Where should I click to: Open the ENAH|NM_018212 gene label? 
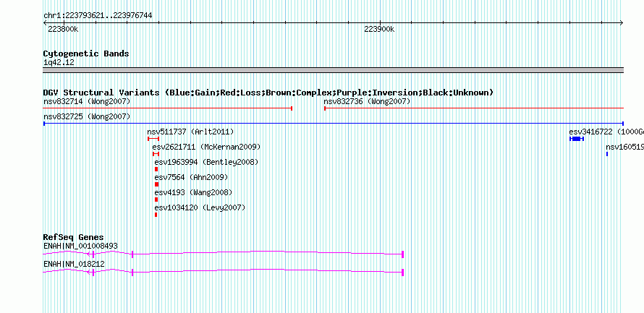(74, 264)
